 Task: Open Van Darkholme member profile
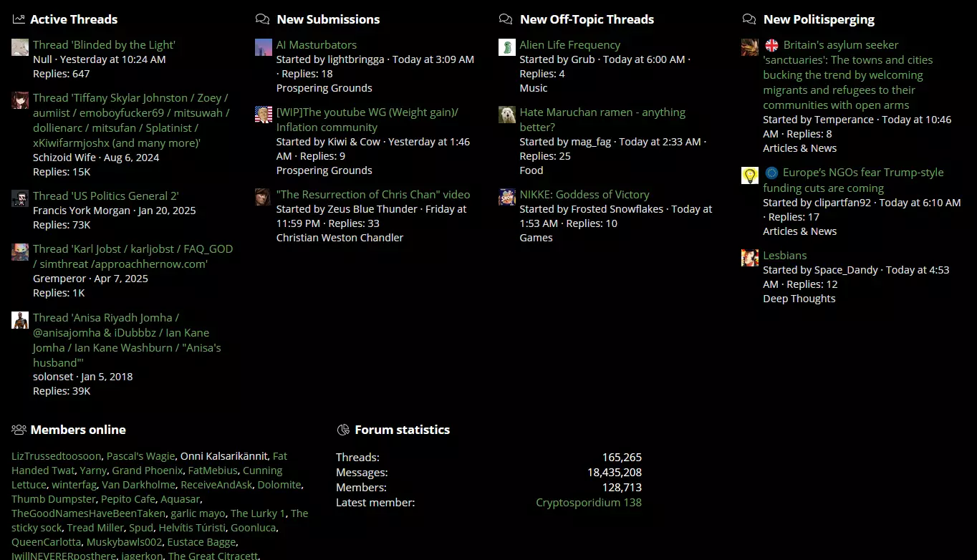(x=139, y=486)
